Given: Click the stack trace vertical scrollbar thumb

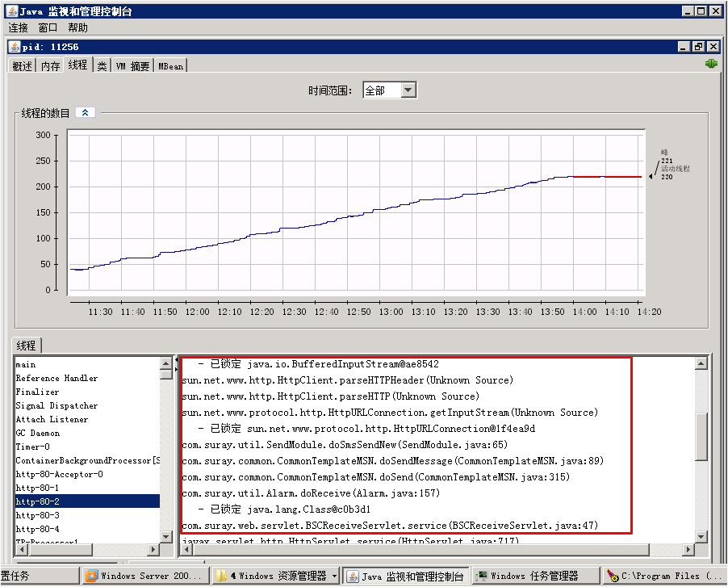Looking at the screenshot, I should (701, 437).
